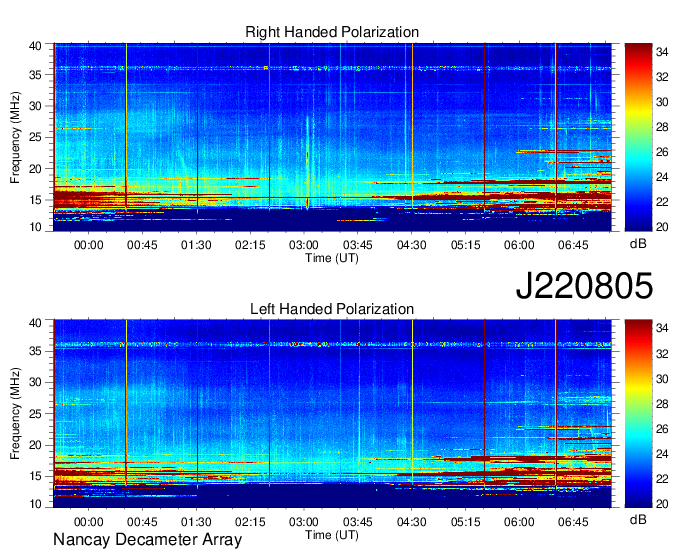Screen dimensions: 680x552
Task: Click the 03:00 time tick of Right Handed plot
Action: 304,245
